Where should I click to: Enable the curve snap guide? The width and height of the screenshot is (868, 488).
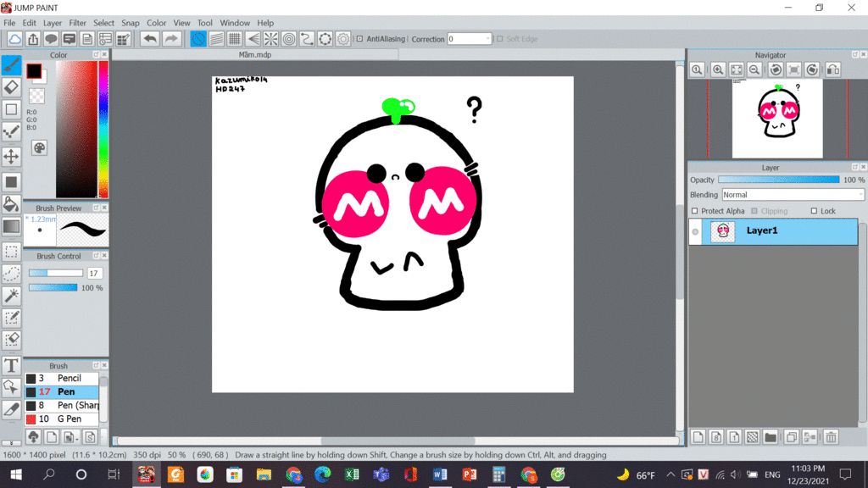tap(307, 39)
